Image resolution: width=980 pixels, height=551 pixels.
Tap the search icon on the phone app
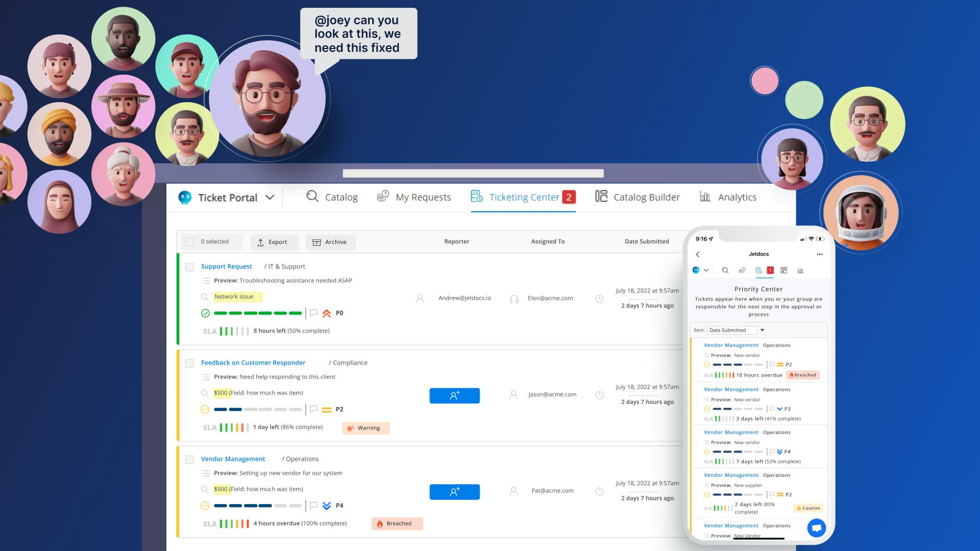click(x=725, y=270)
